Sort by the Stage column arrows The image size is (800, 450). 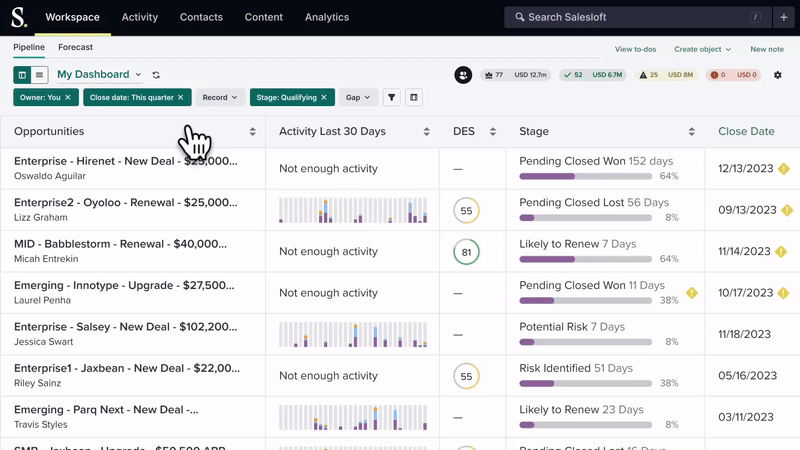pyautogui.click(x=691, y=132)
